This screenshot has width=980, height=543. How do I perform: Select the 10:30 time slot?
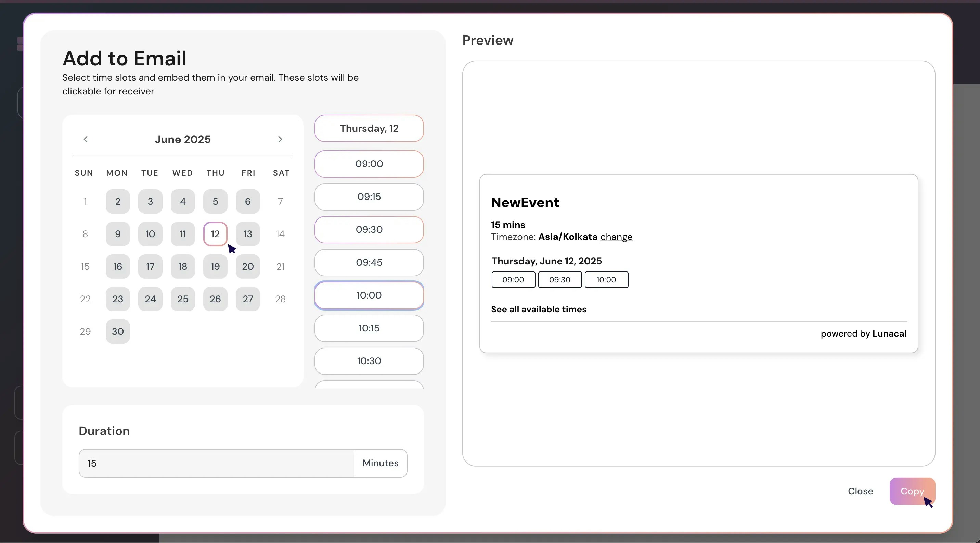[x=369, y=361]
